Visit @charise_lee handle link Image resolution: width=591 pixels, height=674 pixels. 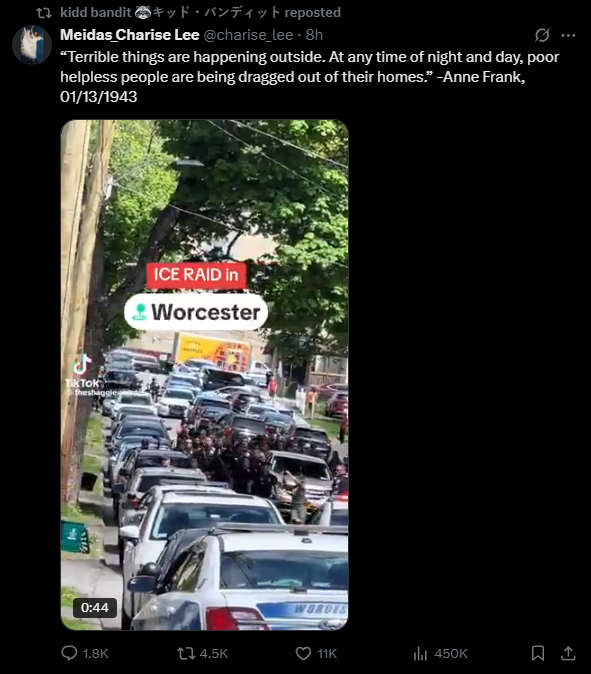(x=248, y=35)
